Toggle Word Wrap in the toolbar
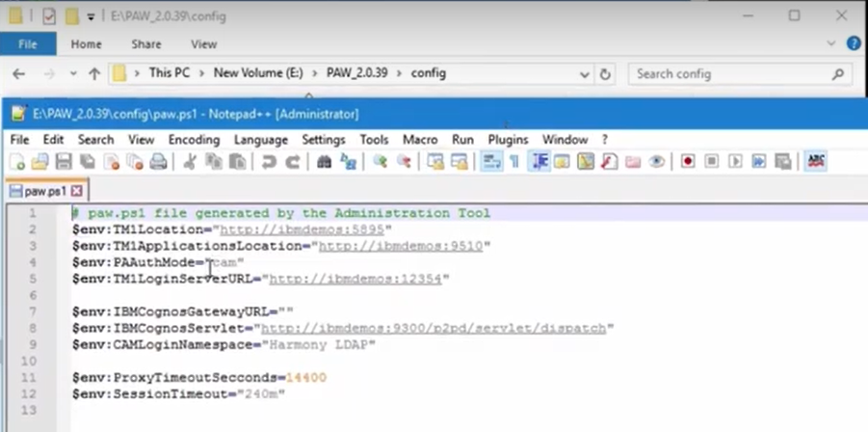The height and width of the screenshot is (432, 868). tap(491, 162)
